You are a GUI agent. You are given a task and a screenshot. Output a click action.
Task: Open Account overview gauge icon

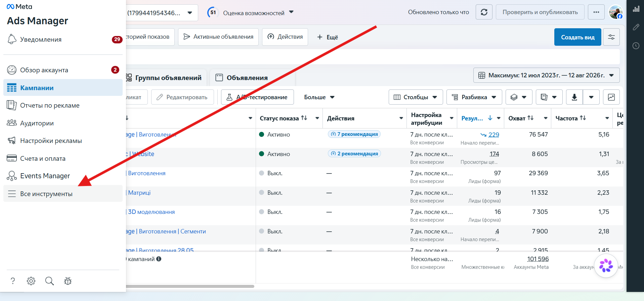12,70
